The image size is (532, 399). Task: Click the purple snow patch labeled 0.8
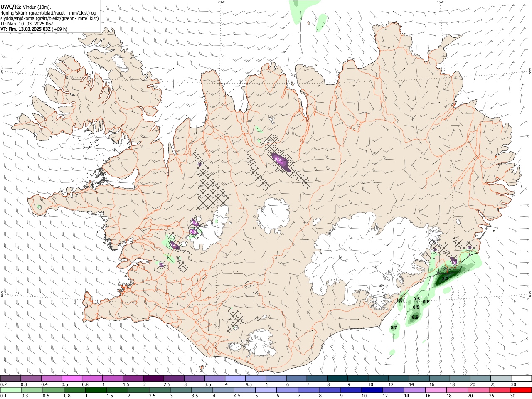point(194,232)
